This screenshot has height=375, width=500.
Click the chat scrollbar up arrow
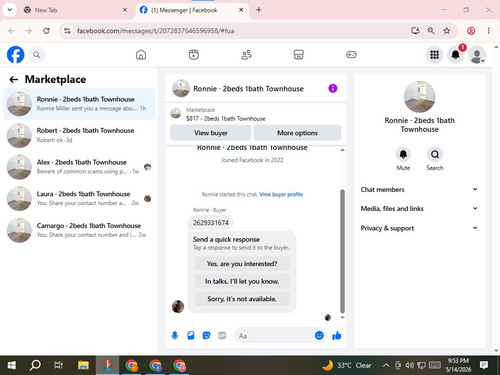(342, 150)
